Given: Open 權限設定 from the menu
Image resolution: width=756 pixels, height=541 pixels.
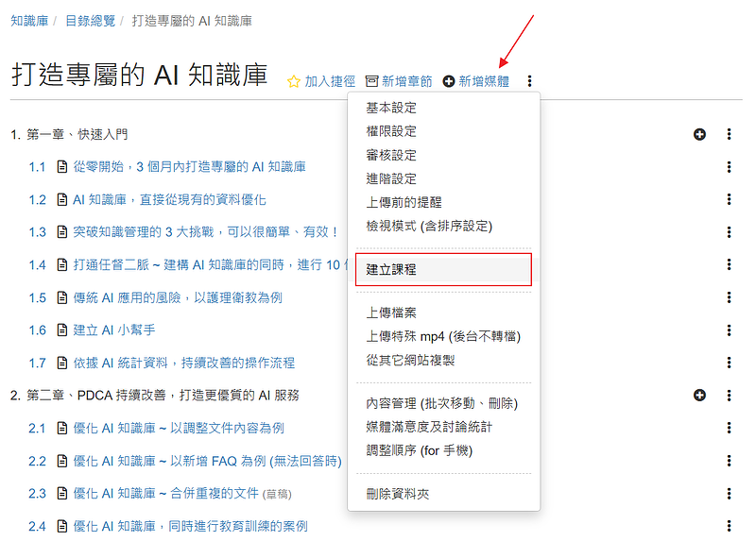Looking at the screenshot, I should pos(391,131).
